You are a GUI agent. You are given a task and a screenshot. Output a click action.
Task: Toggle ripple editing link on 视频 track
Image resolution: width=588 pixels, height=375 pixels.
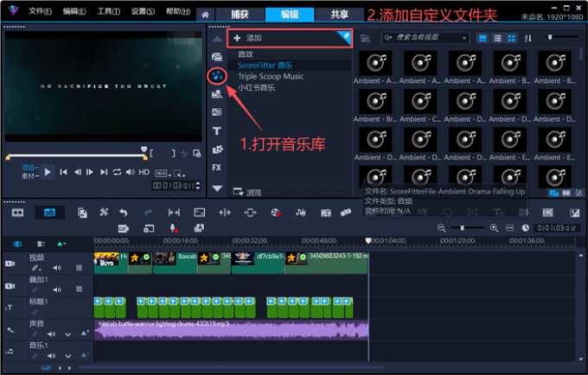click(35, 268)
